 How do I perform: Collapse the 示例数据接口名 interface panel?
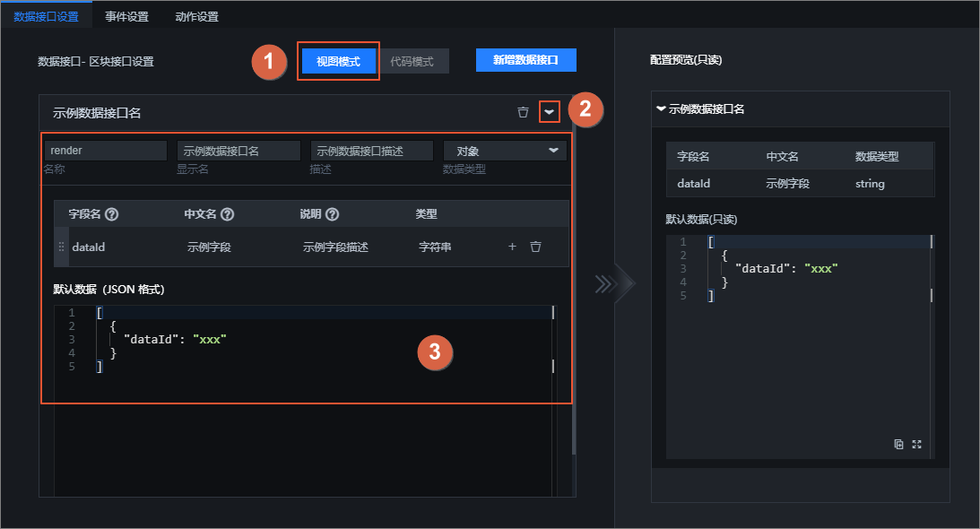(x=550, y=112)
